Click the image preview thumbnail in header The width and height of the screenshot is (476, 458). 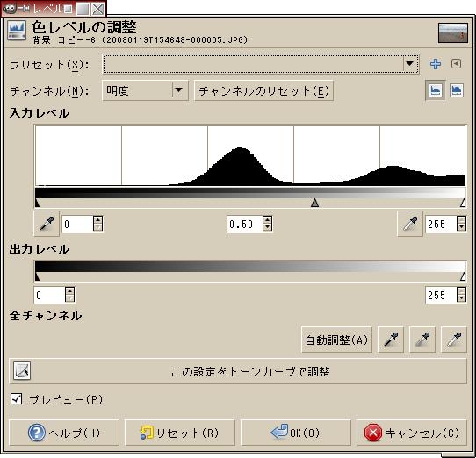pos(453,32)
